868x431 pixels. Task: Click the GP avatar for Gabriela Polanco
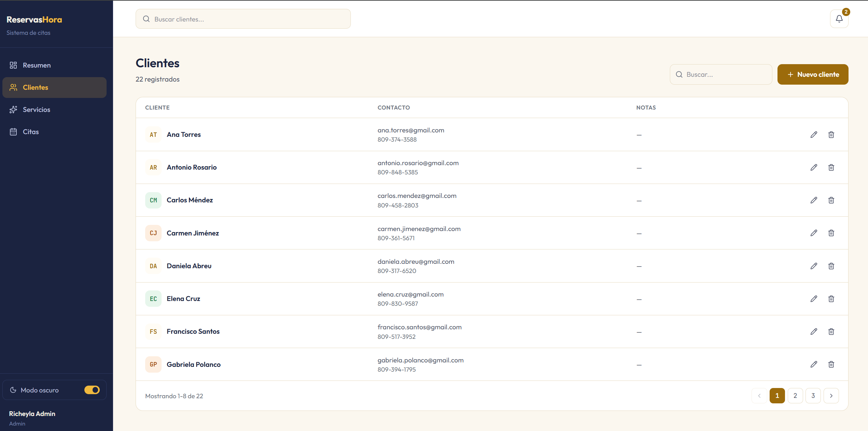(153, 364)
